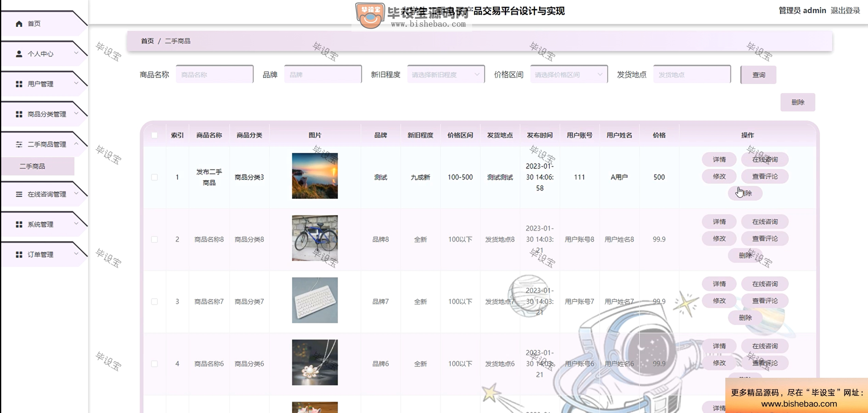The width and height of the screenshot is (868, 413).
Task: Click the 查询 search button
Action: tap(758, 75)
